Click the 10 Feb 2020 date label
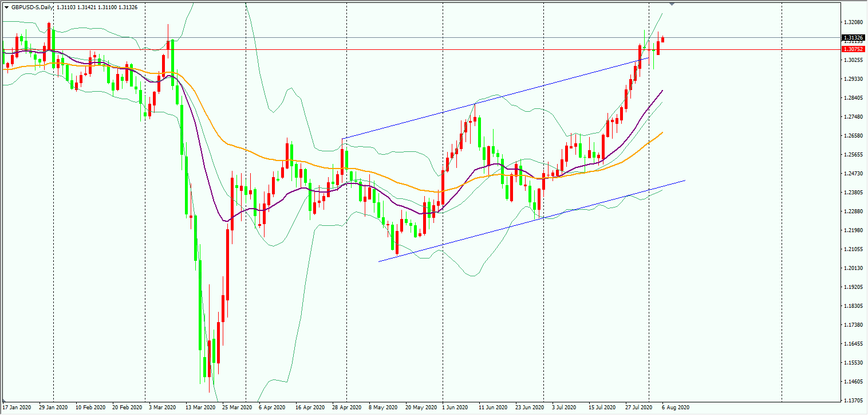This screenshot has height=415, width=868. (90, 408)
